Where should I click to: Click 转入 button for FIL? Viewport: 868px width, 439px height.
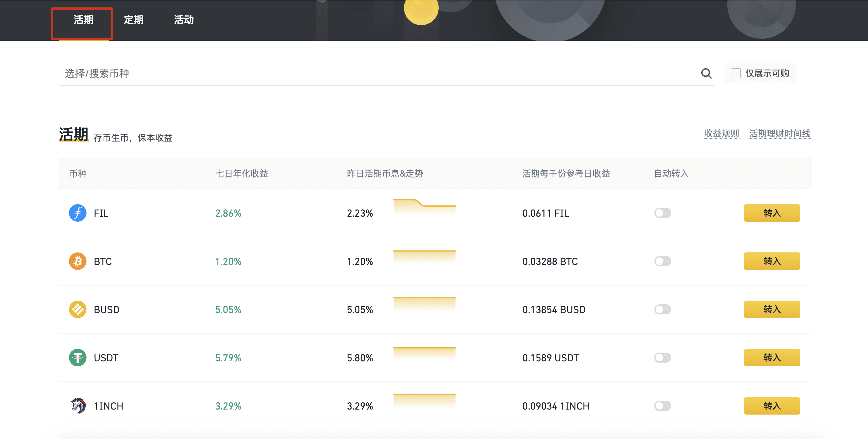coord(771,213)
